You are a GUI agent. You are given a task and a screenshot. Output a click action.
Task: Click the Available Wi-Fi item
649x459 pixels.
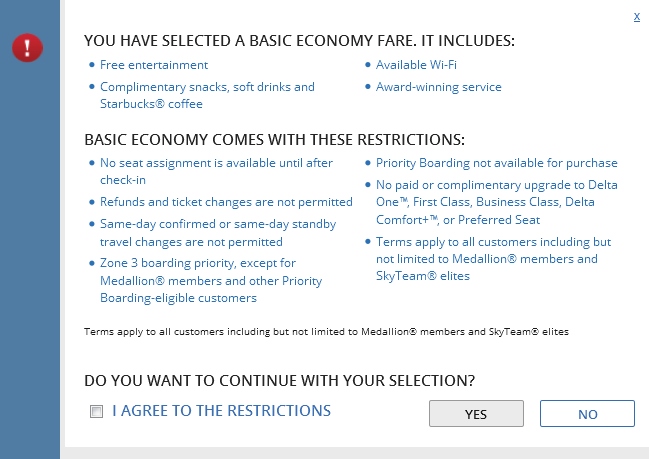tap(411, 64)
